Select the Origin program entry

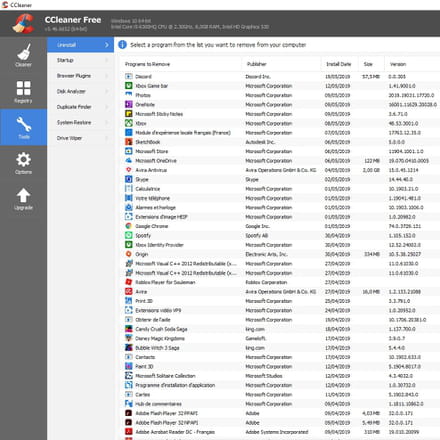[x=141, y=254]
